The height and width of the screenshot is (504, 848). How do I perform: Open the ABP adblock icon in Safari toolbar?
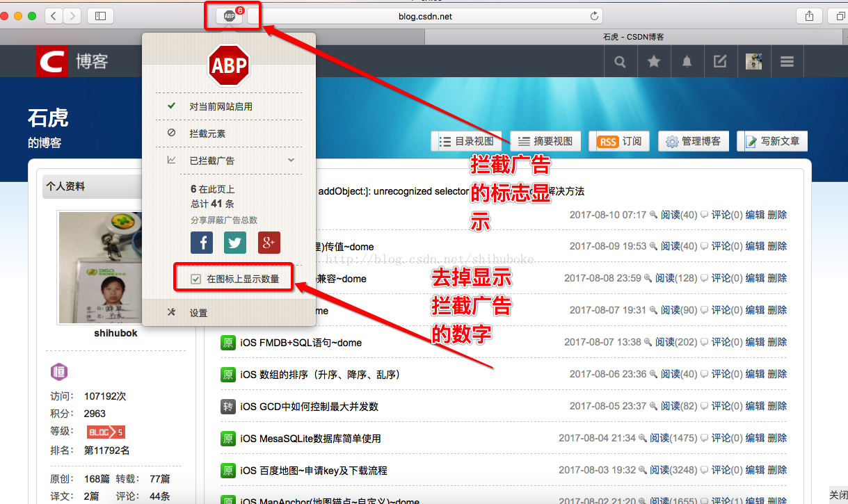coord(230,15)
